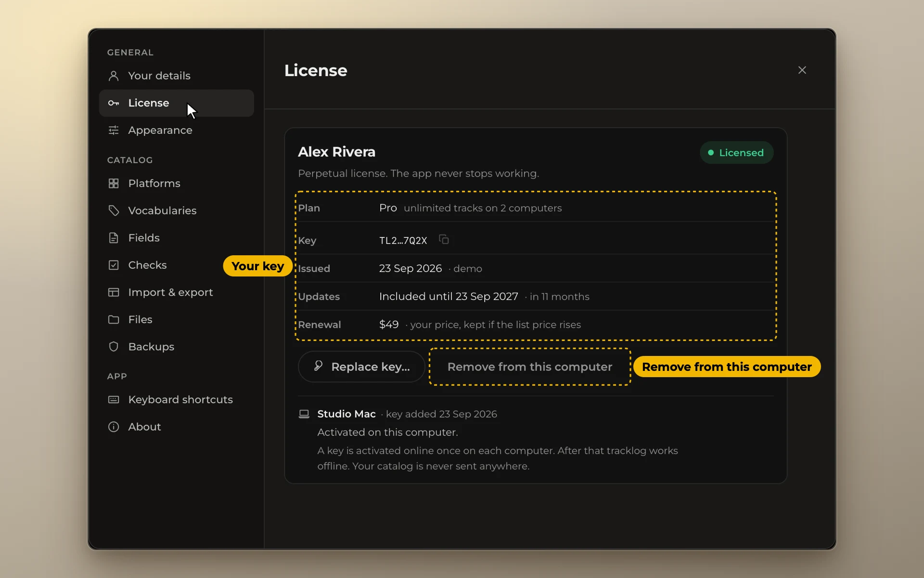Click the folder icon beside Files
This screenshot has height=578, width=924.
pyautogui.click(x=114, y=319)
